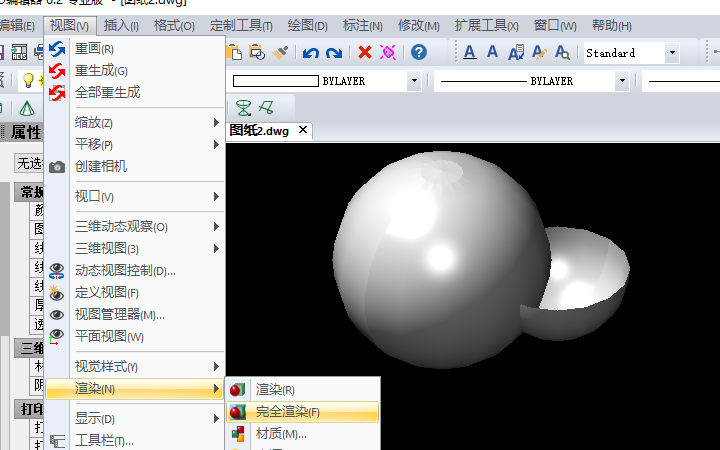
Task: Choose 全部重生成 in the View menu
Action: (x=135, y=92)
